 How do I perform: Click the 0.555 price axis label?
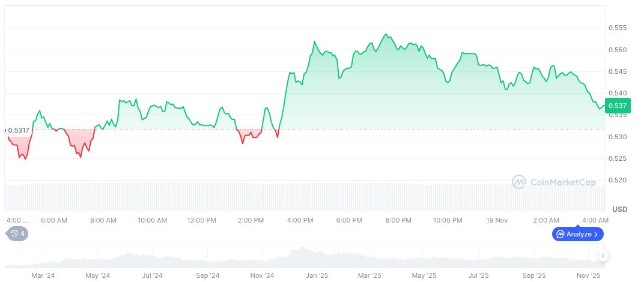(x=618, y=28)
